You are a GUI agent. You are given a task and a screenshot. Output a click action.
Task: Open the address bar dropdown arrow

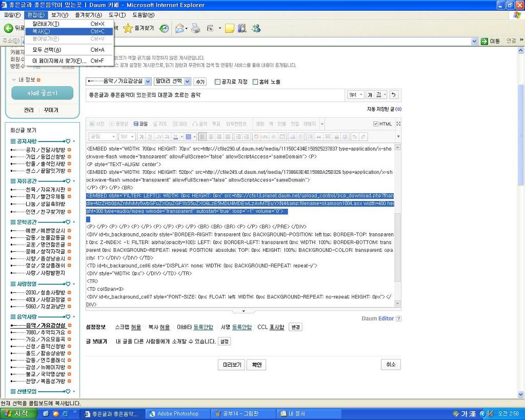click(474, 41)
